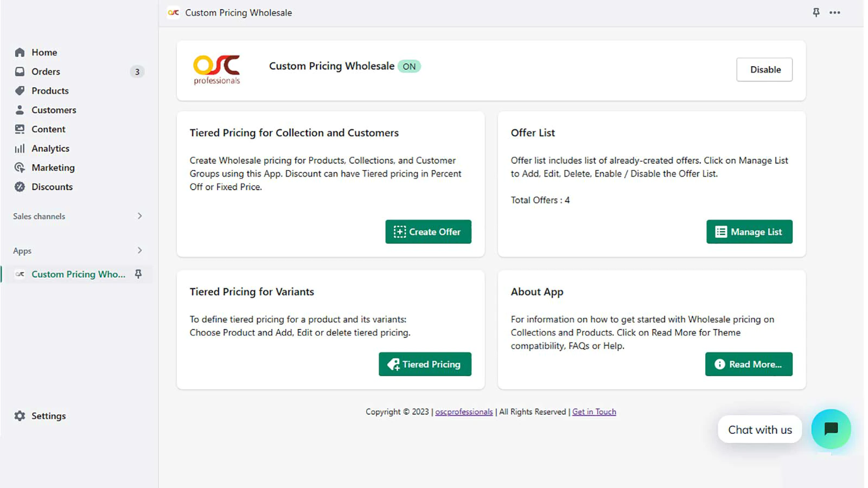Open Tiered Pricing for variants
Viewport: 868px width, 488px height.
click(x=425, y=364)
